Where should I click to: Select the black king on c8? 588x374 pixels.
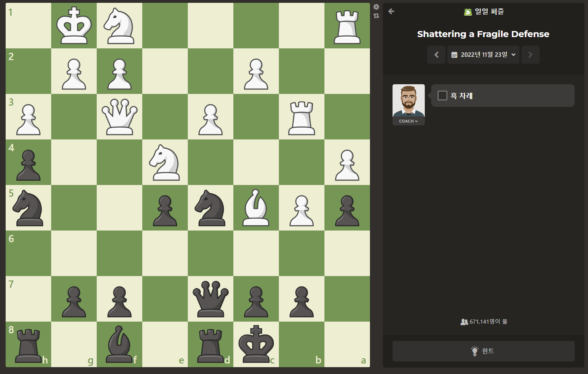[256, 344]
